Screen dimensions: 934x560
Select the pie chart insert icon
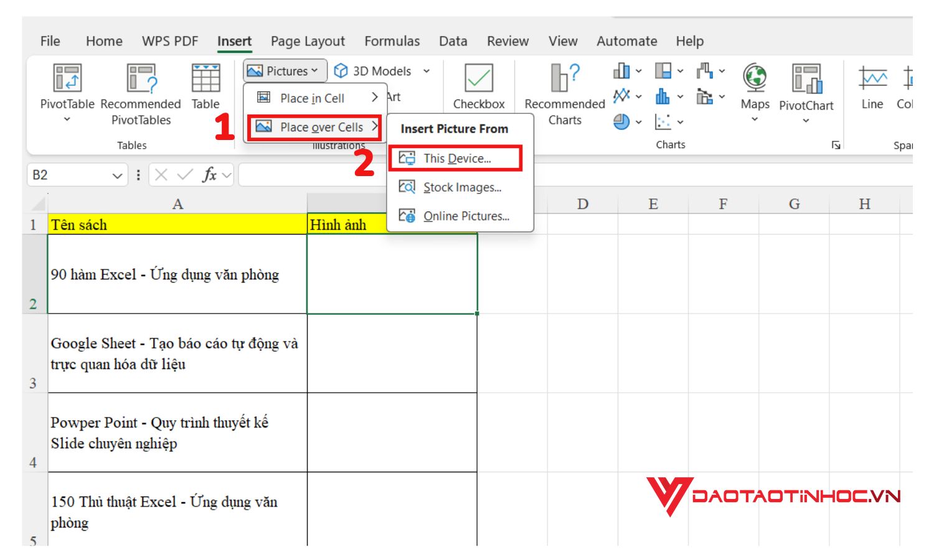point(621,123)
